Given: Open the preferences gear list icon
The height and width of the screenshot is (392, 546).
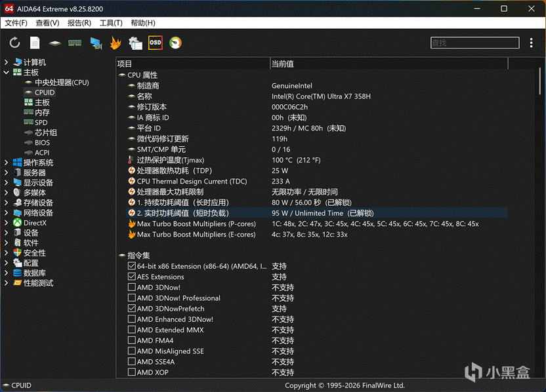Looking at the screenshot, I should tap(135, 43).
